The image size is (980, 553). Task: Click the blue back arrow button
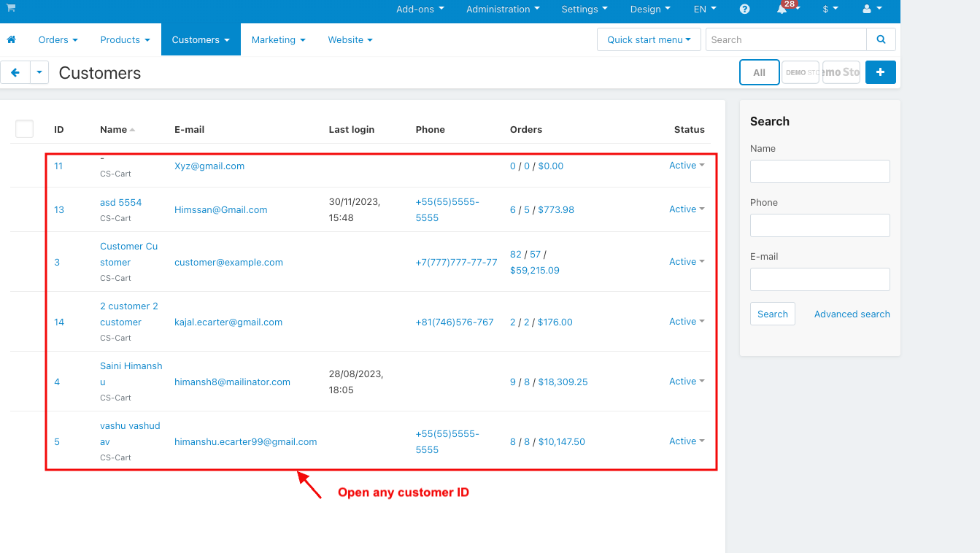pos(15,73)
